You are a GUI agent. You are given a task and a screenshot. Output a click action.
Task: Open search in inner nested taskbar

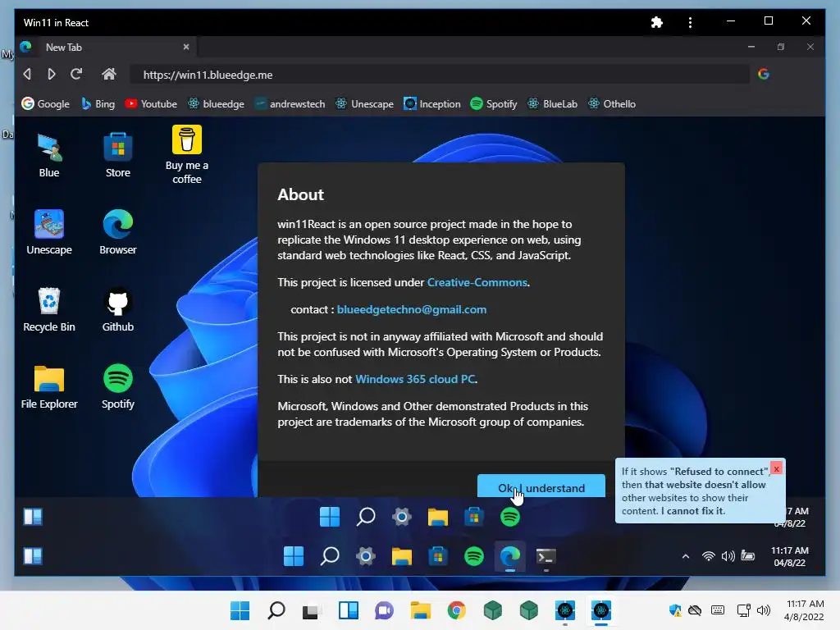(366, 517)
